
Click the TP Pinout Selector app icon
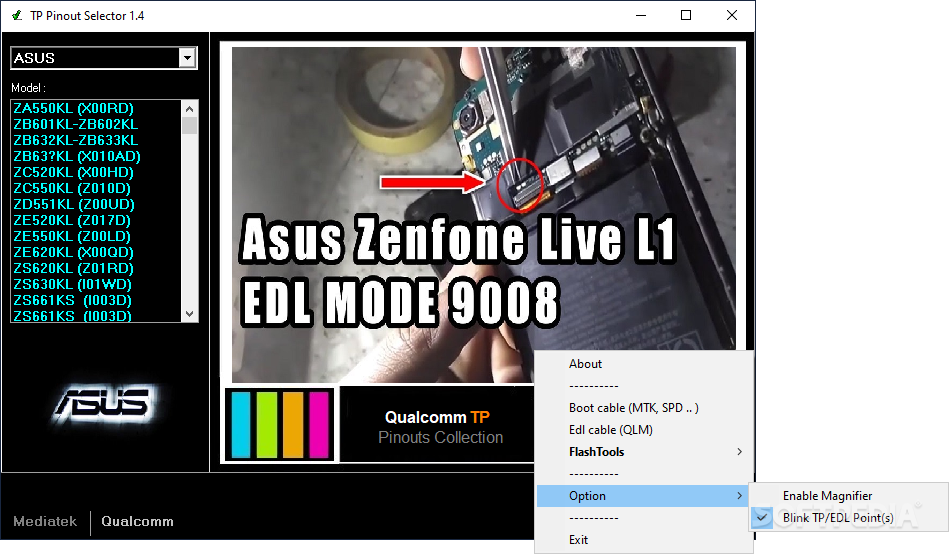17,15
